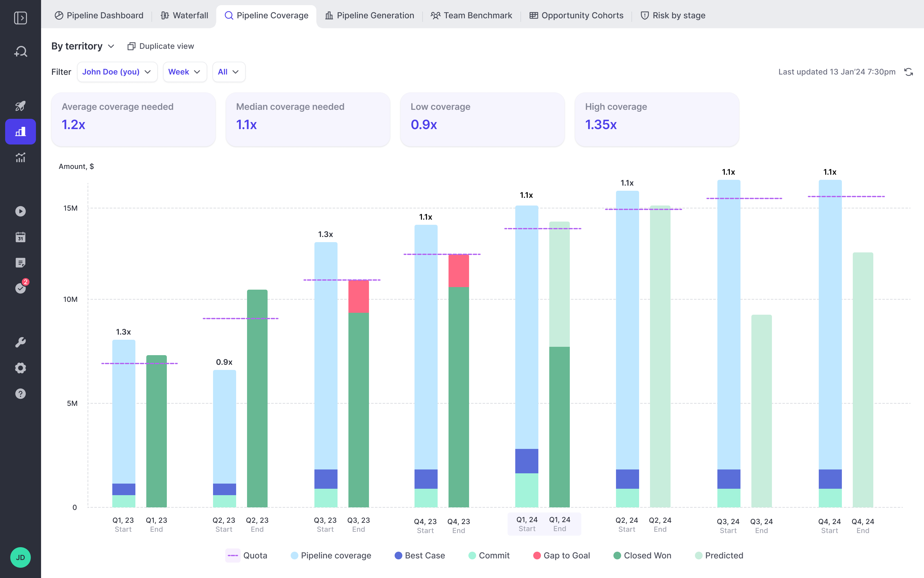Screen dimensions: 924x578
Task: Click the Q1, 23 Start pipeline bar
Action: pos(124,411)
